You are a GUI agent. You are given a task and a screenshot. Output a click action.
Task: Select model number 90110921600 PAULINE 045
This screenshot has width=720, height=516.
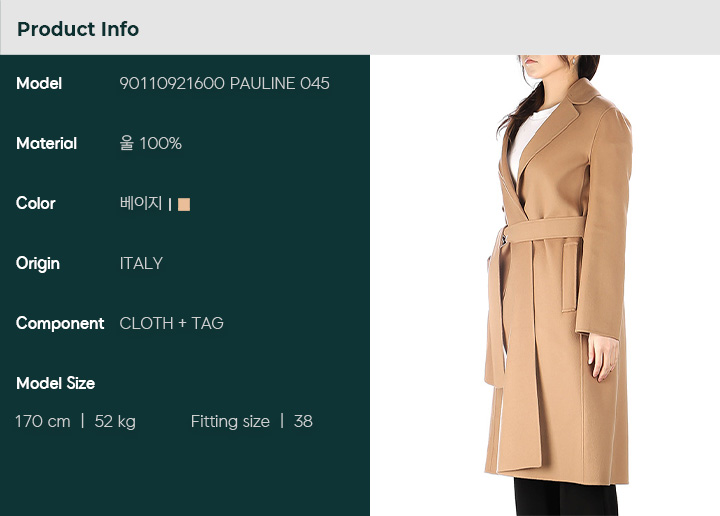(x=225, y=84)
